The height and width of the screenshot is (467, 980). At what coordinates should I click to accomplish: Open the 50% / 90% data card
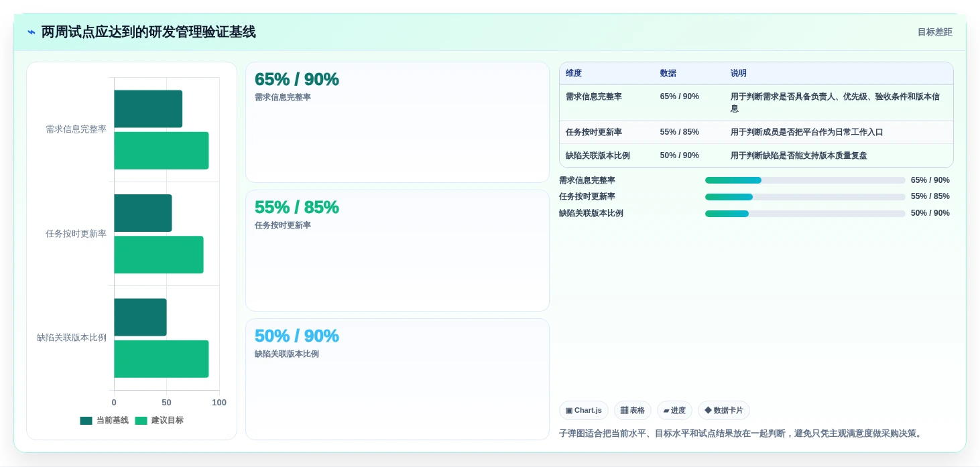coord(397,379)
